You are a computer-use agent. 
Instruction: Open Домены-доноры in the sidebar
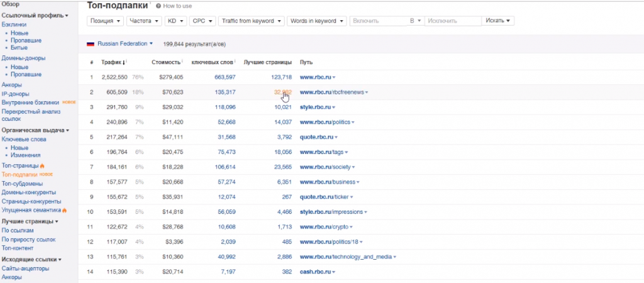tap(23, 58)
